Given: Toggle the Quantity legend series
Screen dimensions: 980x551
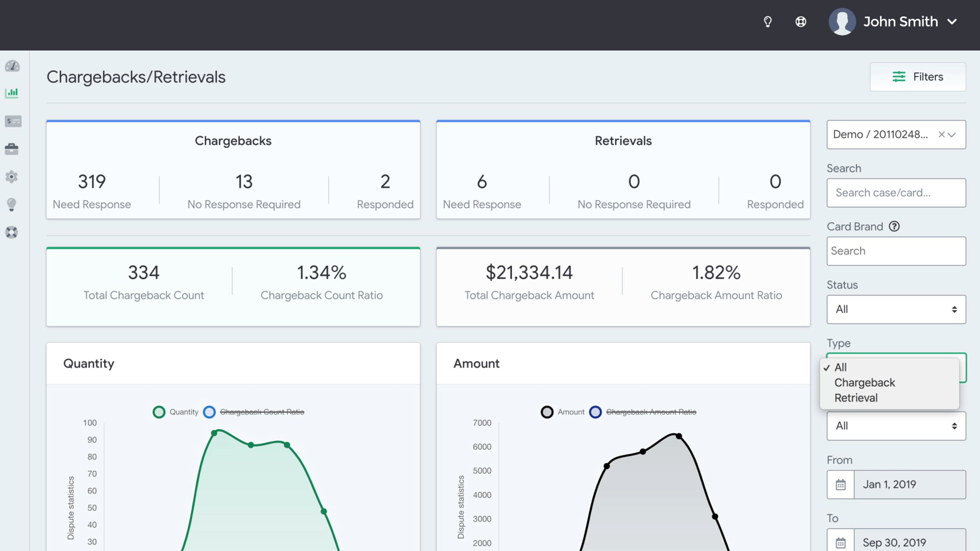Looking at the screenshot, I should [x=176, y=412].
